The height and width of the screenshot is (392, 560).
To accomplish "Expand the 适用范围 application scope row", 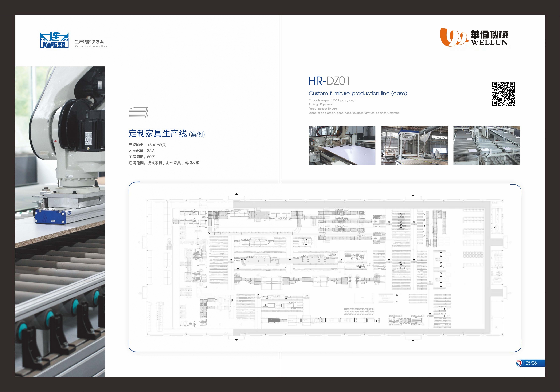I will click(x=165, y=164).
